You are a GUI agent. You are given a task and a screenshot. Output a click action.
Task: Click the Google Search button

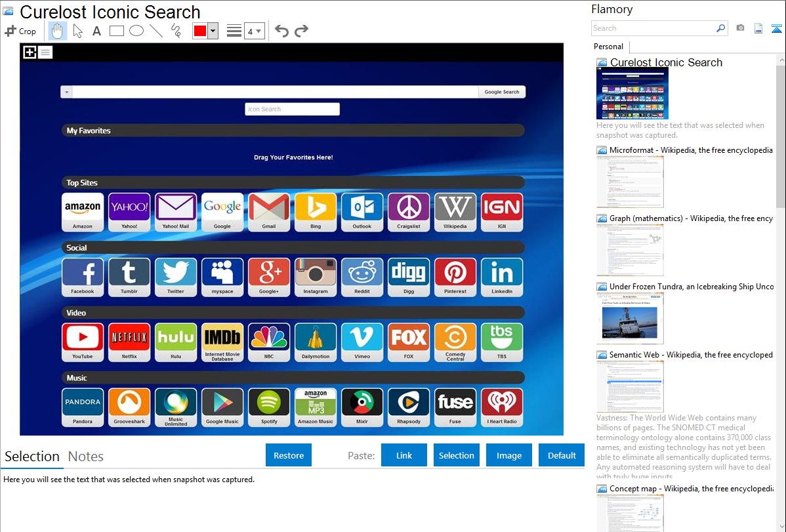click(502, 92)
